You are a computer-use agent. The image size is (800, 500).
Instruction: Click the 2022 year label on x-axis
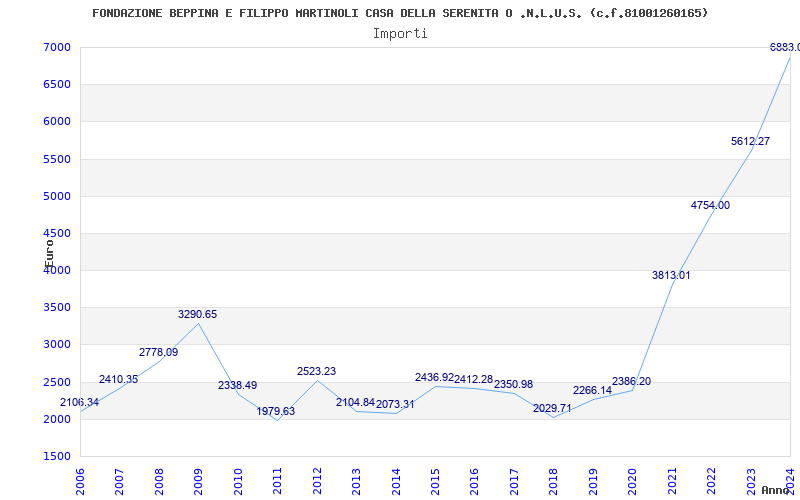coord(711,482)
